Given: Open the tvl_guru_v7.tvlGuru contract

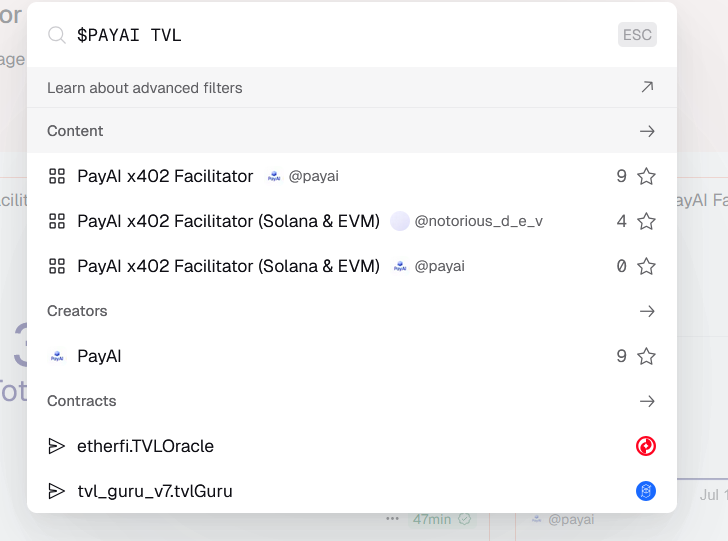Looking at the screenshot, I should tap(352, 491).
